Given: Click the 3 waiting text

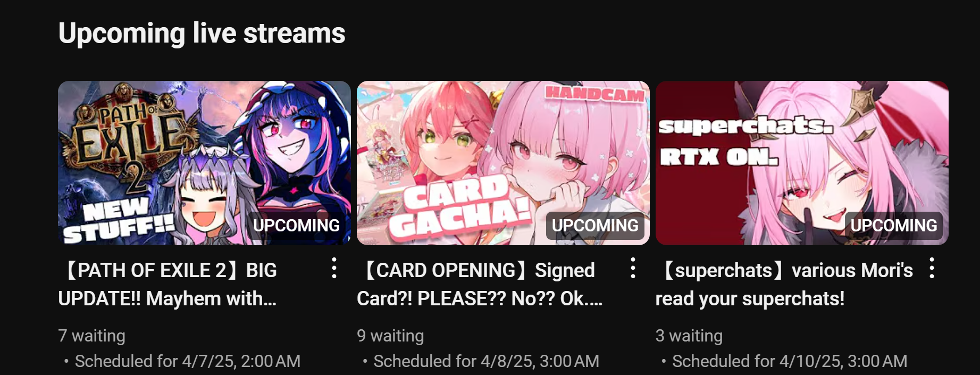Looking at the screenshot, I should [689, 336].
